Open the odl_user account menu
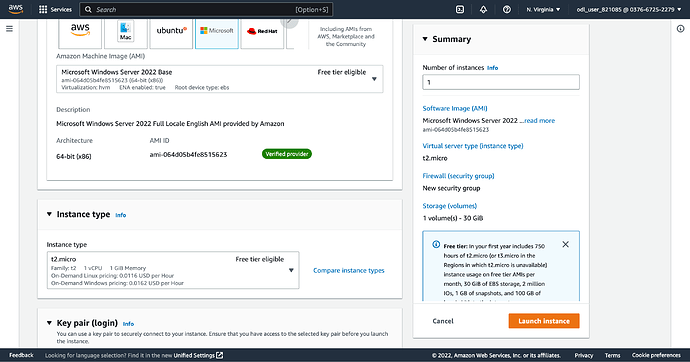The height and width of the screenshot is (362, 690). point(628,9)
